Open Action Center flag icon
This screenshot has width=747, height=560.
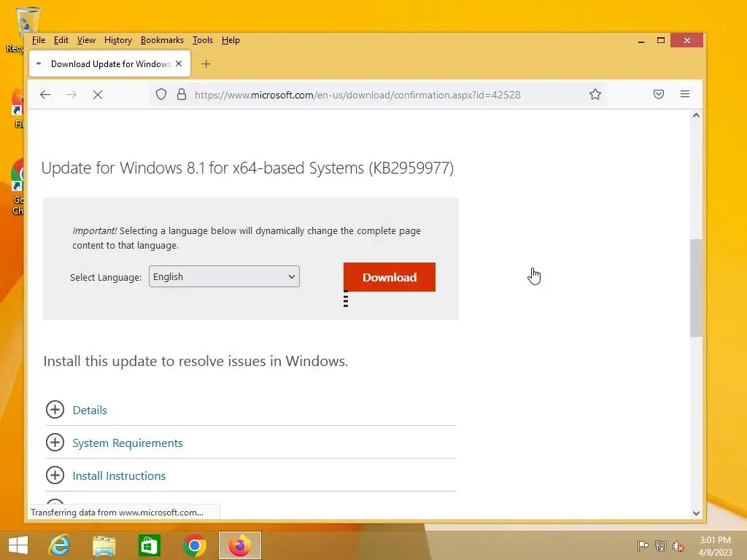(x=643, y=545)
